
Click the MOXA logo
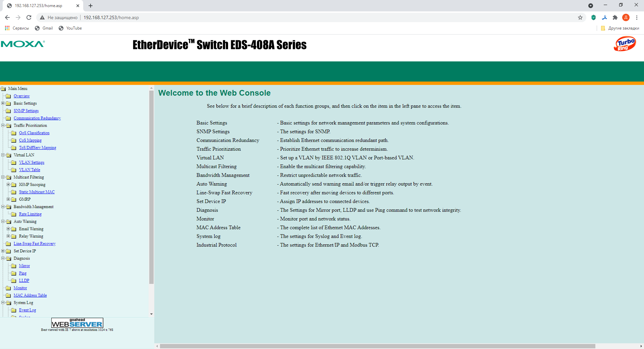point(23,44)
